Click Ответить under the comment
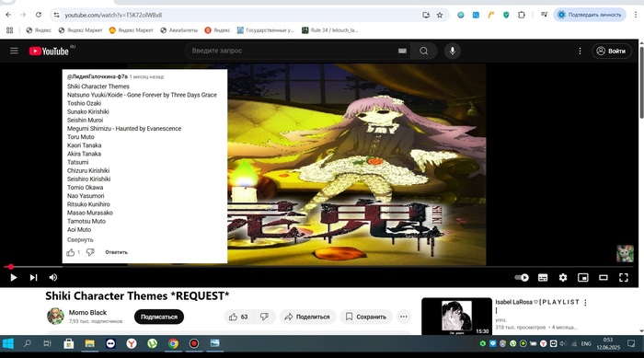644x358 pixels. (116, 252)
